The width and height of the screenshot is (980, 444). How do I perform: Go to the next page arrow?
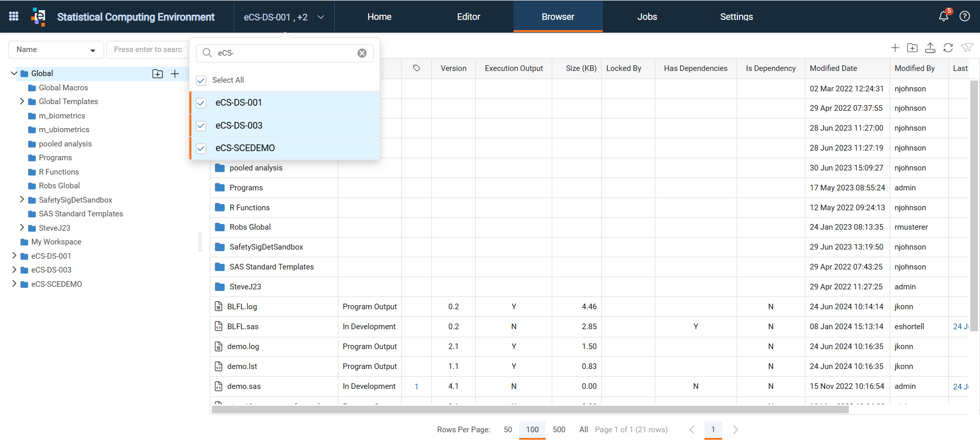[x=736, y=430]
